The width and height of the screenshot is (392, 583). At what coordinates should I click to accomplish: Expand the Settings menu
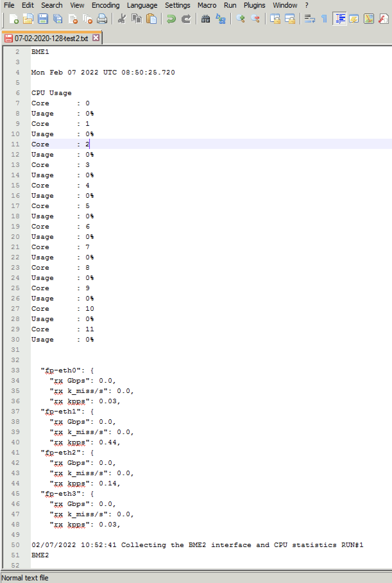177,5
